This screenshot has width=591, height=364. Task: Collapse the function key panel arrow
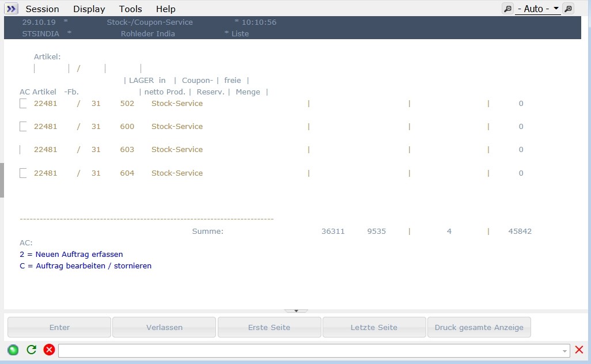point(296,310)
